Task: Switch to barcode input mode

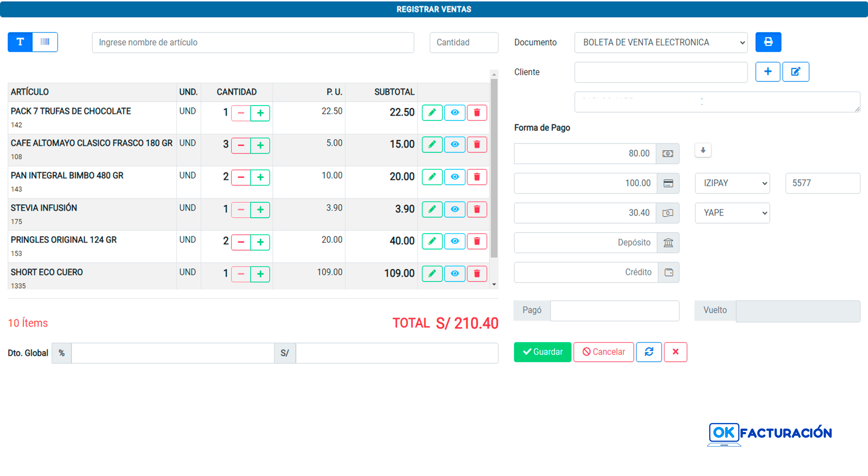Action: pos(45,42)
